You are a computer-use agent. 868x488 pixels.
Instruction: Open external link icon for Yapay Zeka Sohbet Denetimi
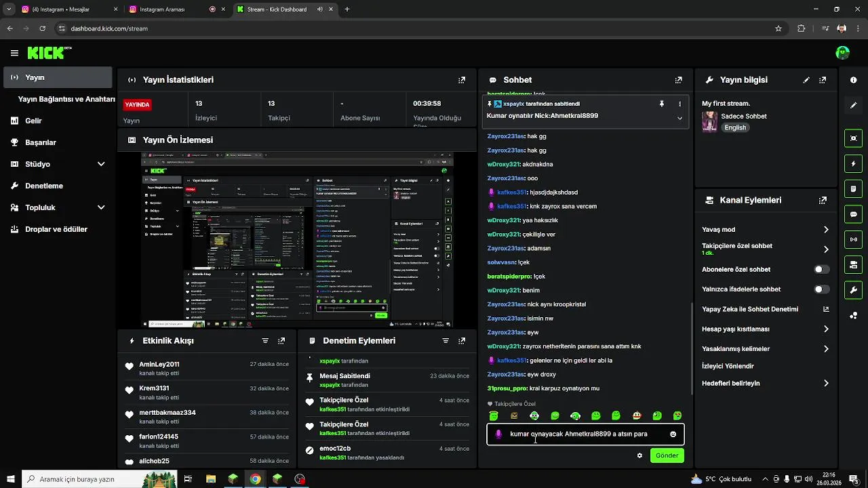[x=826, y=309]
